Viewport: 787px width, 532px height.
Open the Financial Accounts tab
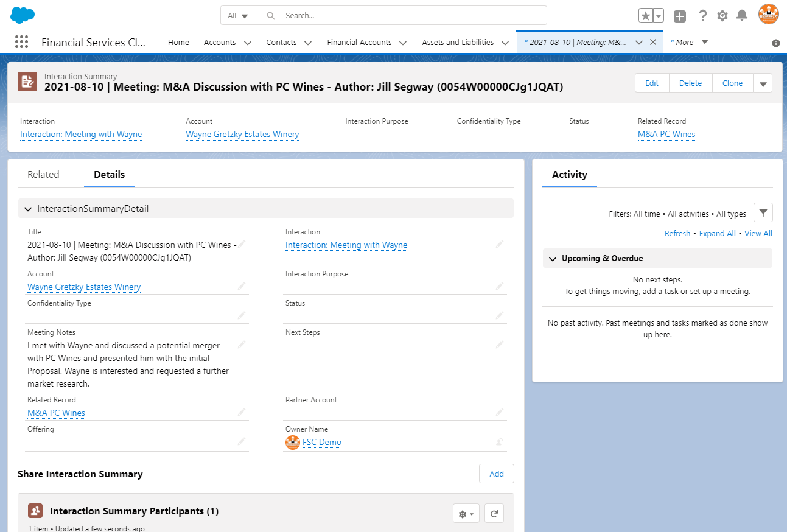pos(359,43)
